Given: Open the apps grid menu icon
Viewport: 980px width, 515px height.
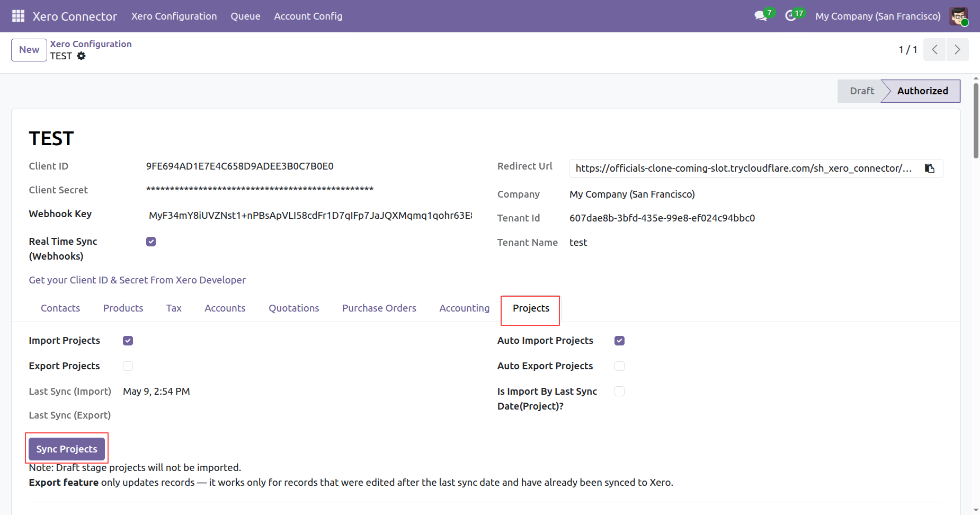Looking at the screenshot, I should click(18, 16).
